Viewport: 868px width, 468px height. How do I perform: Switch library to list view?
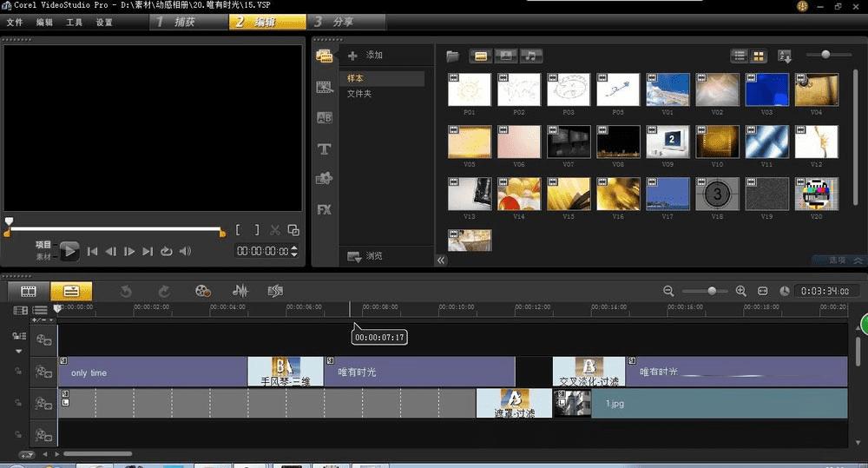click(x=740, y=56)
